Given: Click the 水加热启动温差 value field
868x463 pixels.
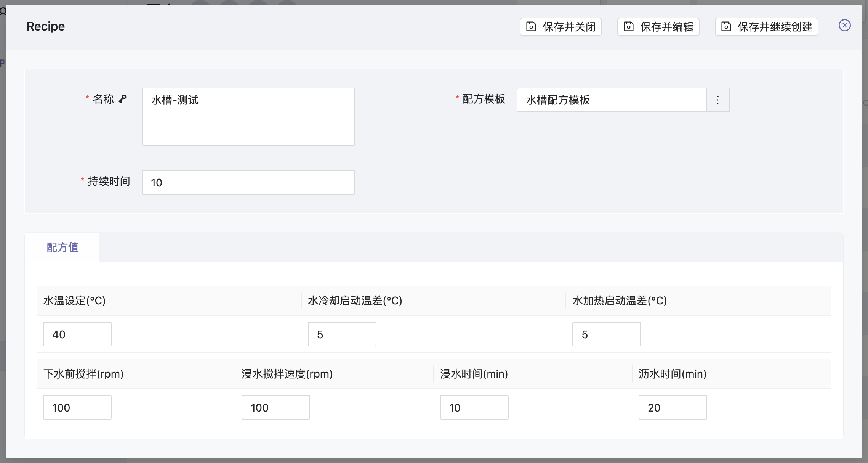Looking at the screenshot, I should pos(606,334).
